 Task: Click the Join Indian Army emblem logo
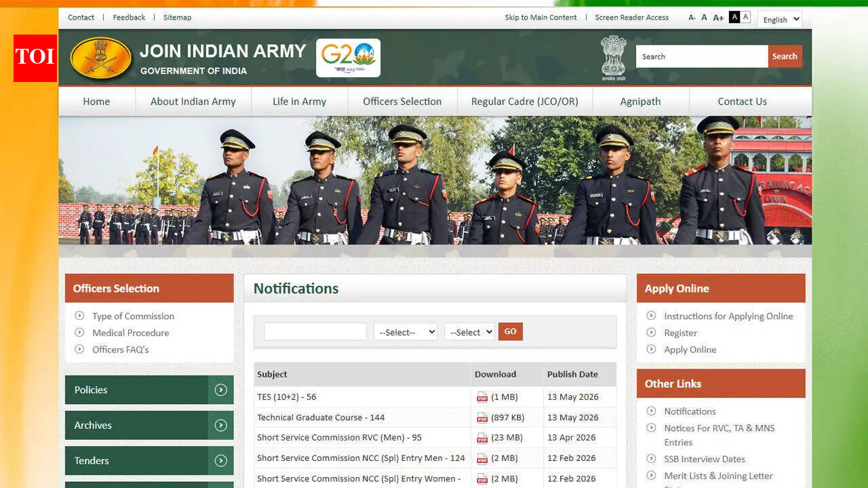100,58
